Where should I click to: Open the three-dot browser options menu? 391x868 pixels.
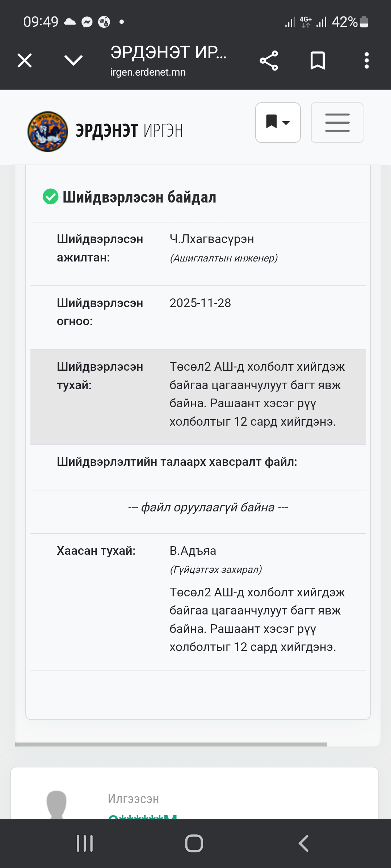(x=366, y=60)
